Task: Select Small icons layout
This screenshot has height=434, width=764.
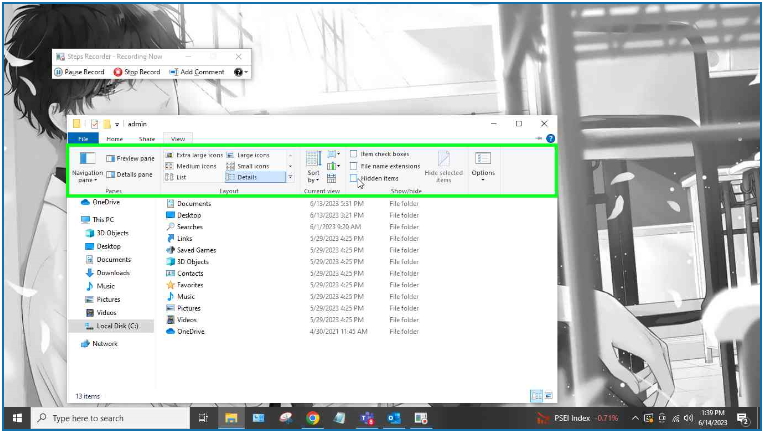Action: pyautogui.click(x=248, y=166)
